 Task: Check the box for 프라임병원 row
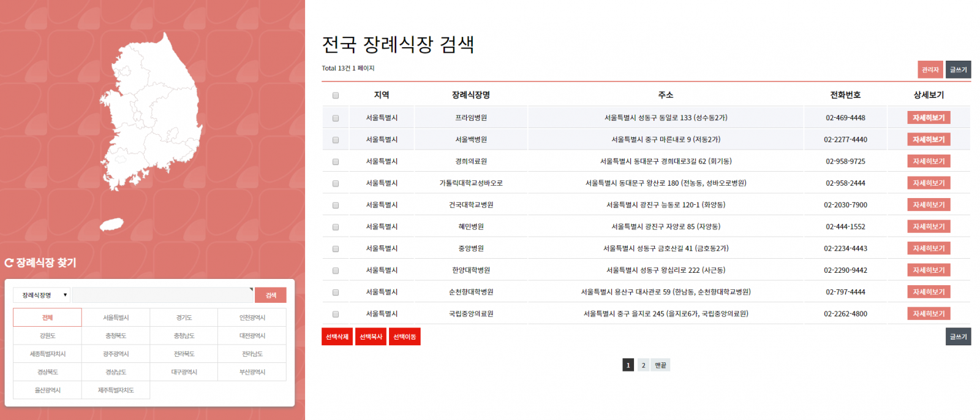click(x=336, y=118)
